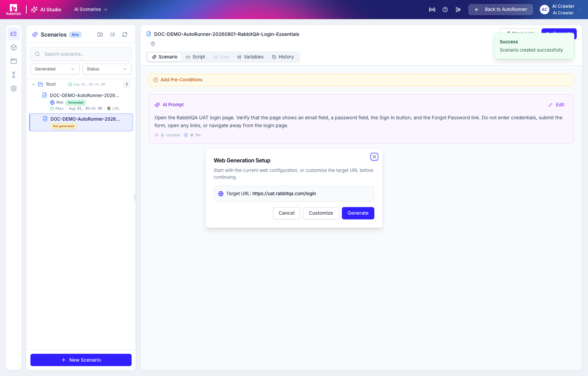Screen dimensions: 588x376
Task: Edit the AI Prompt
Action: [x=556, y=105]
